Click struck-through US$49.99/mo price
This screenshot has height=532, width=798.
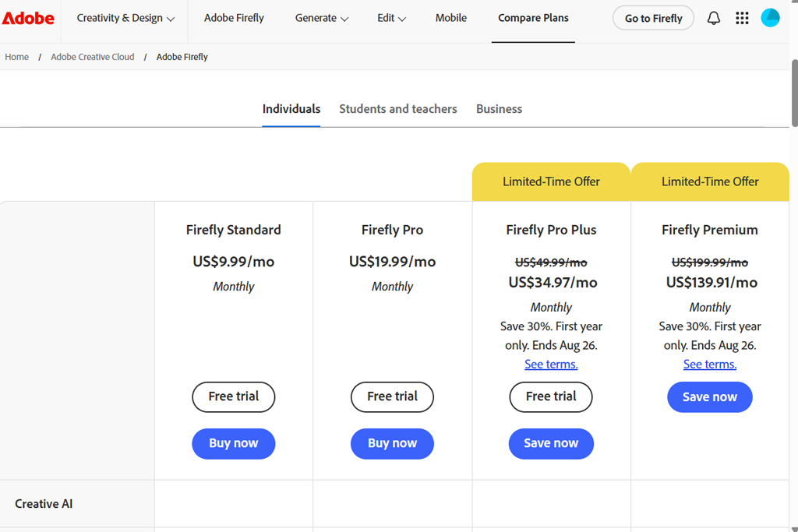click(551, 262)
